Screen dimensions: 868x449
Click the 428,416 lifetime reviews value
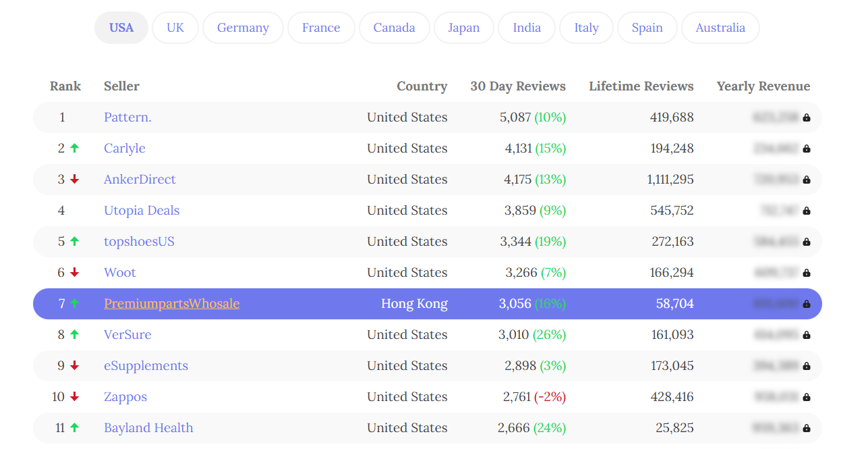pos(672,397)
